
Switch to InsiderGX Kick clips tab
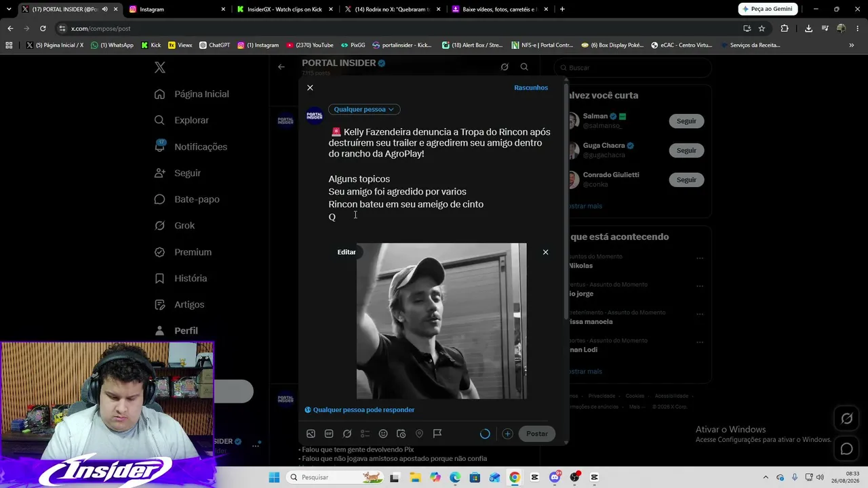pos(285,9)
